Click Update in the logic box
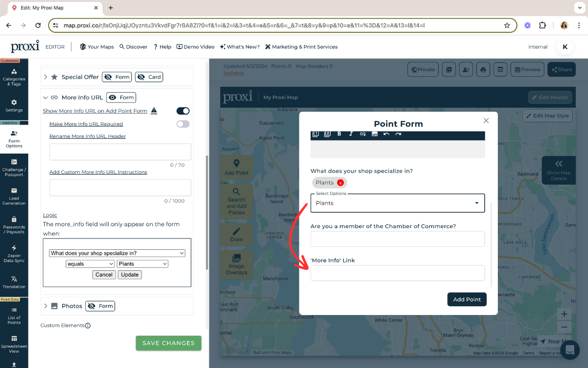Image resolution: width=588 pixels, height=368 pixels. 130,275
